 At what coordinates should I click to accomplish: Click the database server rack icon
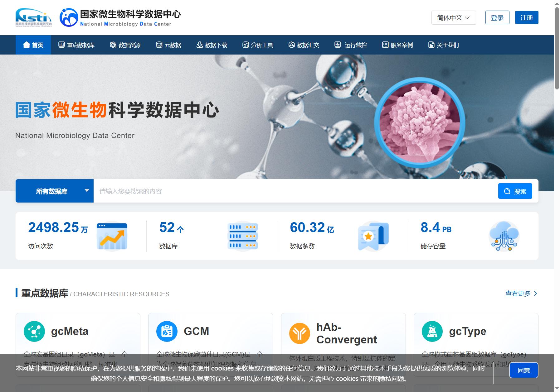point(243,236)
